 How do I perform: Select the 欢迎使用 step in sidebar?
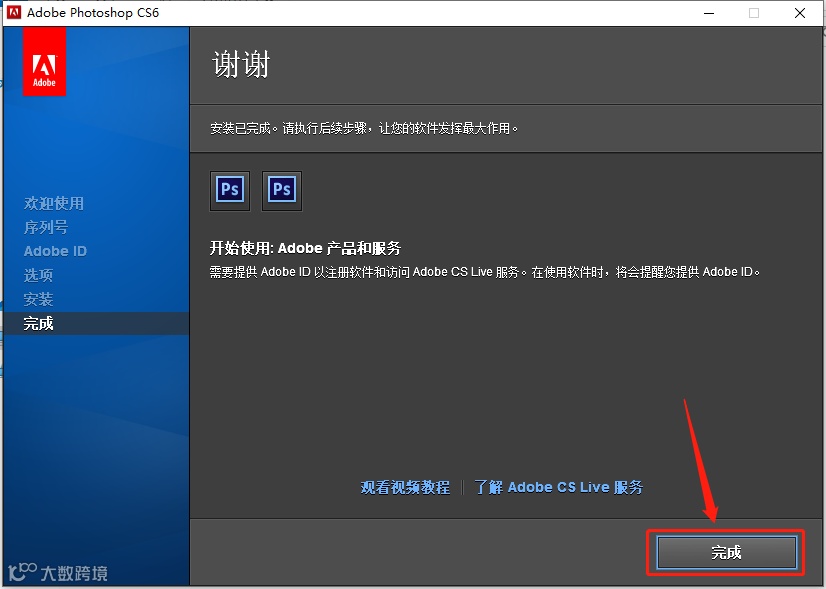(x=54, y=203)
